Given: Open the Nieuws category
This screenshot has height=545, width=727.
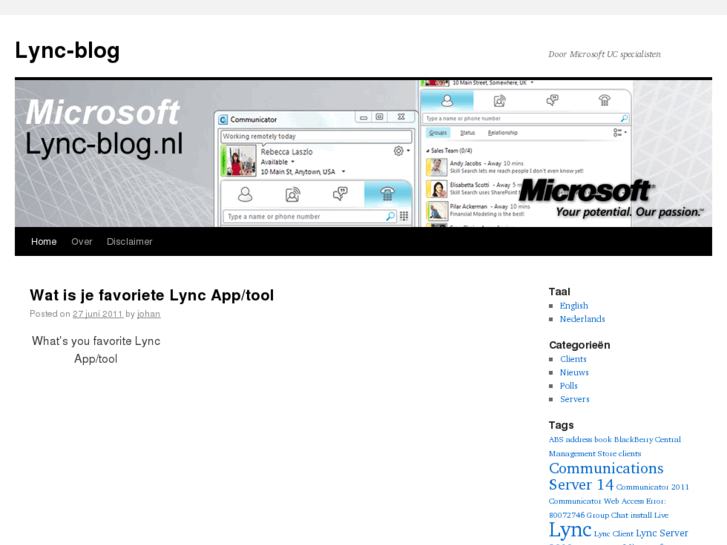Looking at the screenshot, I should (574, 372).
